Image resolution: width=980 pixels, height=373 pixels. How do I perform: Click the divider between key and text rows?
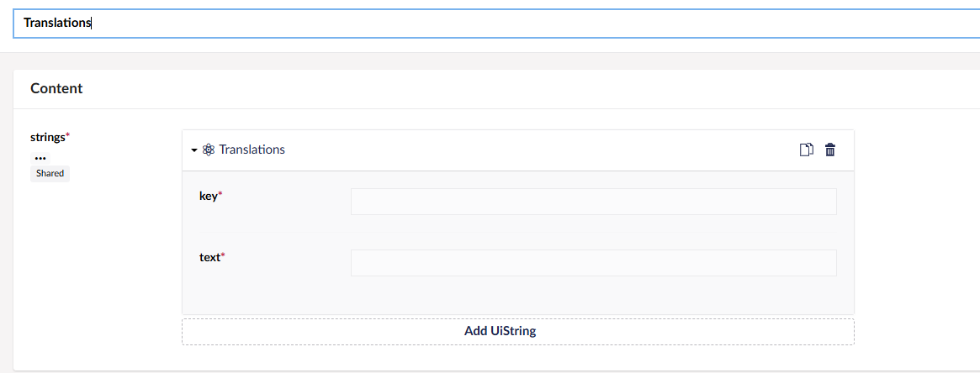tap(517, 232)
